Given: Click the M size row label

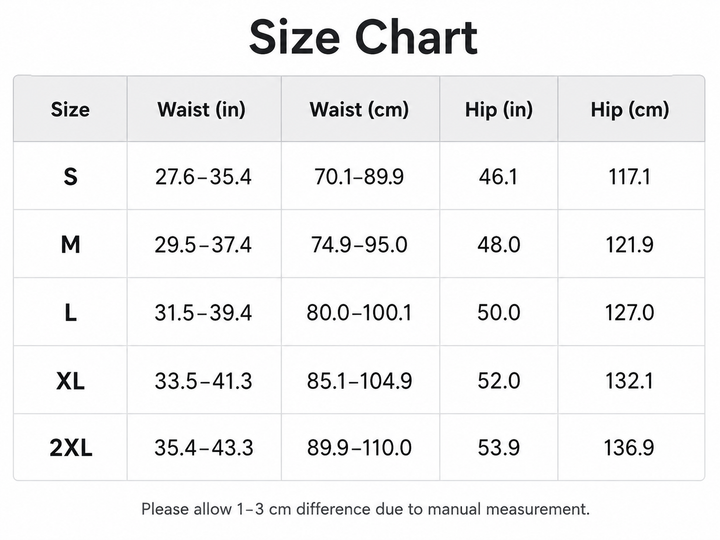Looking at the screenshot, I should point(70,244).
